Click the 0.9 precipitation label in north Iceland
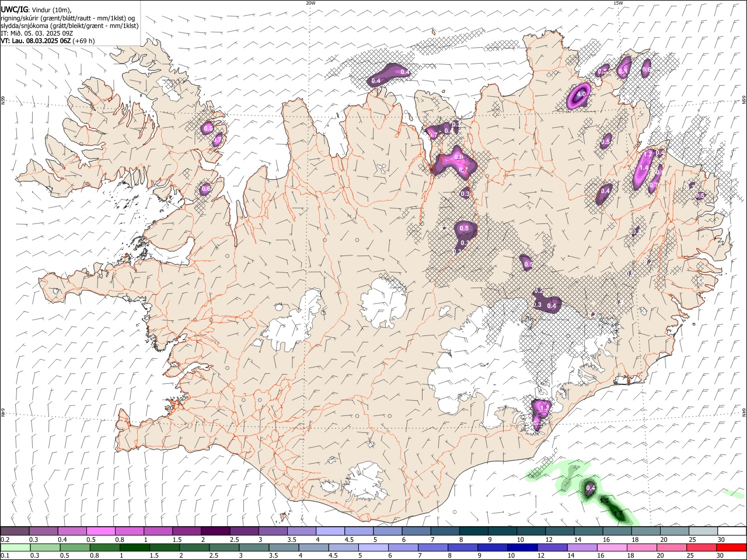Screen dimensions: 747x560 coord(459,157)
